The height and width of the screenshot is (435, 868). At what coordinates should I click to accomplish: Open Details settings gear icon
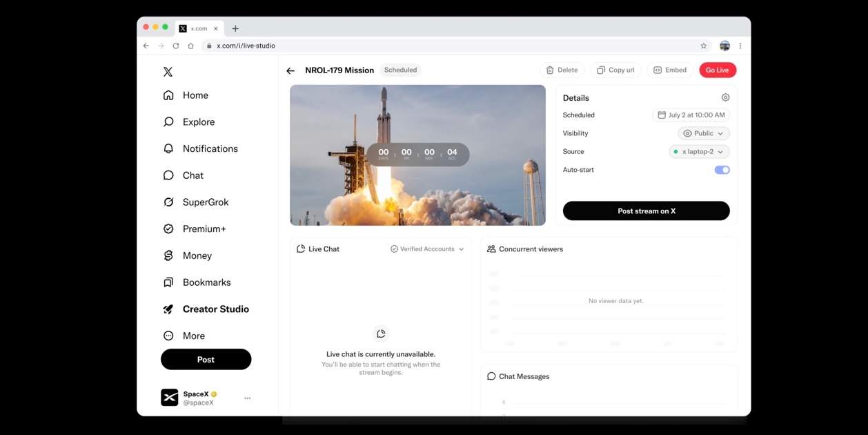coord(725,97)
